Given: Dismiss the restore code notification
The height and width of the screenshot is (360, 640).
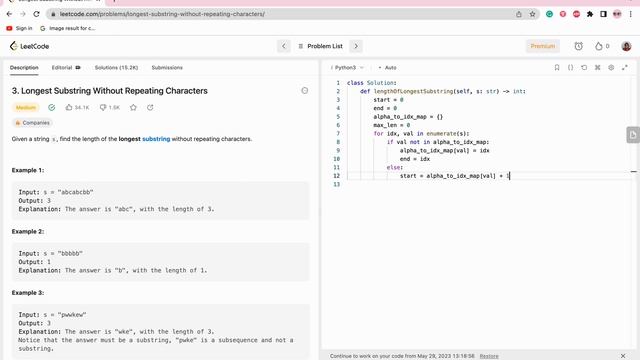Looking at the screenshot, I should pyautogui.click(x=623, y=356).
